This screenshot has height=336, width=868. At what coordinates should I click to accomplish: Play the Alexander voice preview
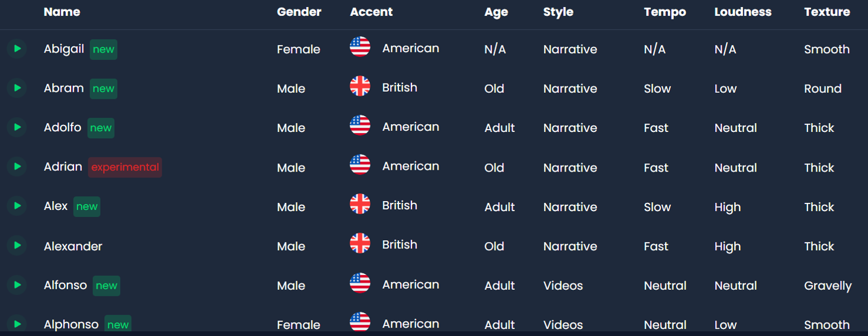point(17,245)
